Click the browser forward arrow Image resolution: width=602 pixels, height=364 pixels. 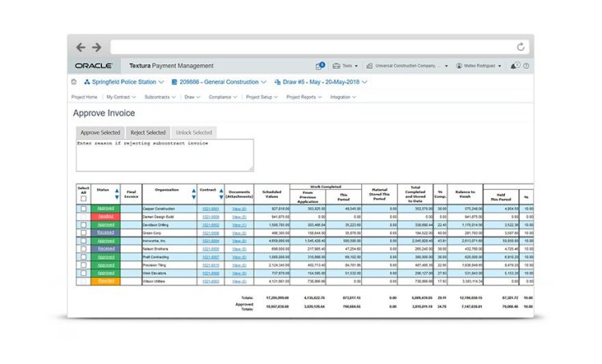[x=96, y=47]
